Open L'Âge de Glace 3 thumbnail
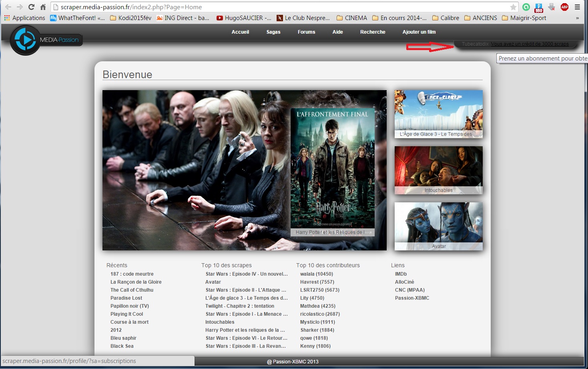Screen dimensions: 588x369 click(x=439, y=114)
